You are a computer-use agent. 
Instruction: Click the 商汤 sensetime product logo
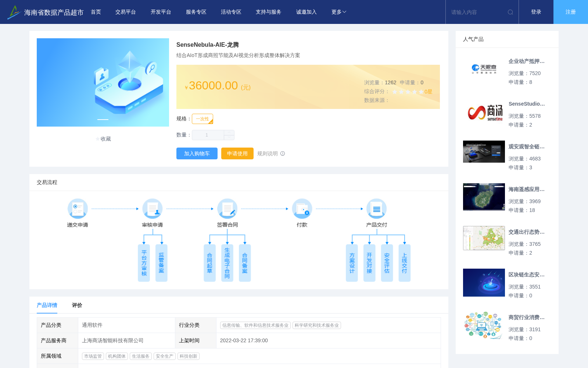coord(484,112)
